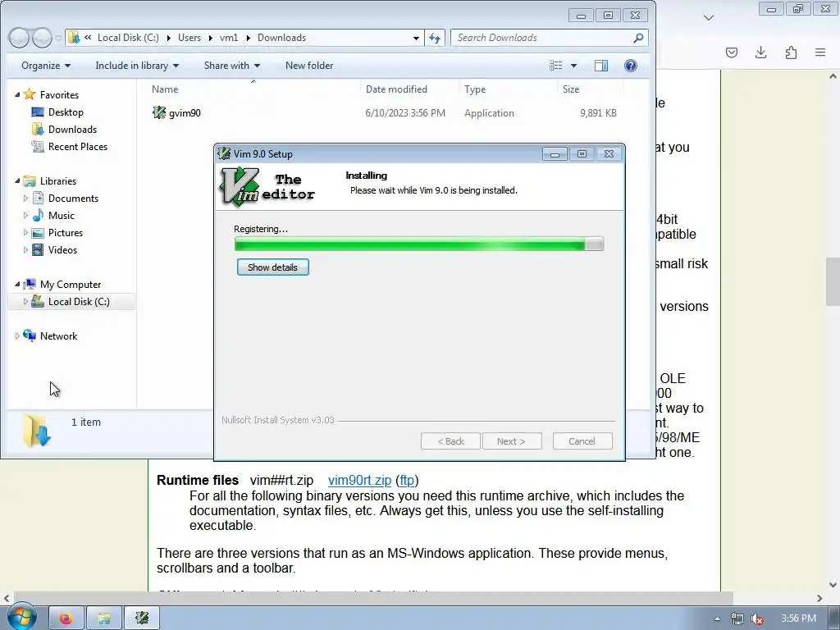Open the Organize menu
The height and width of the screenshot is (630, 840).
[x=46, y=66]
